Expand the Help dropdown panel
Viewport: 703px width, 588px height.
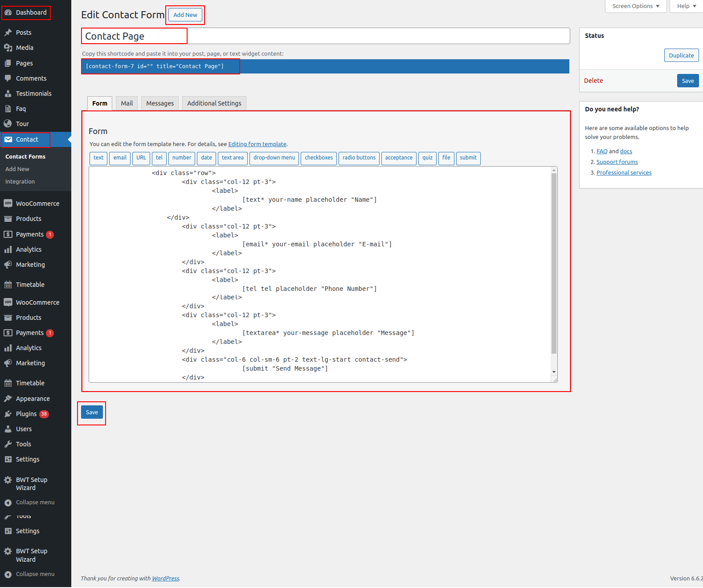point(686,6)
